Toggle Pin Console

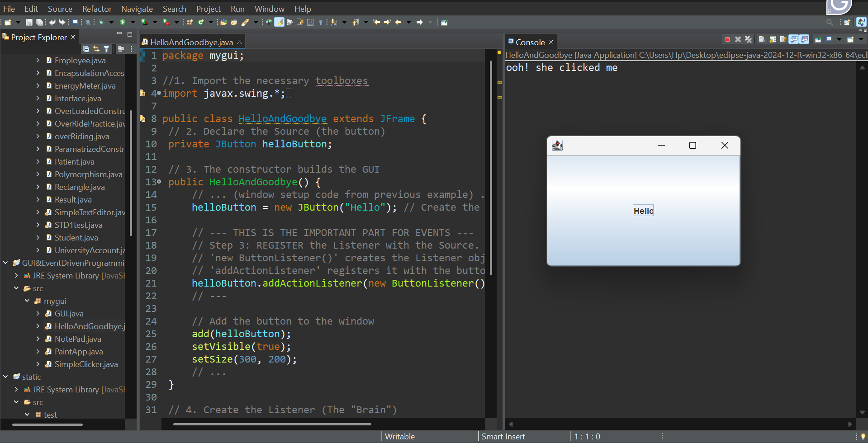point(818,39)
